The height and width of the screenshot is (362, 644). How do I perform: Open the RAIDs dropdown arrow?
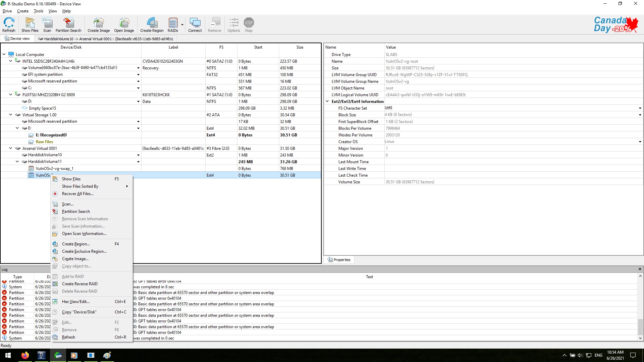click(x=182, y=25)
